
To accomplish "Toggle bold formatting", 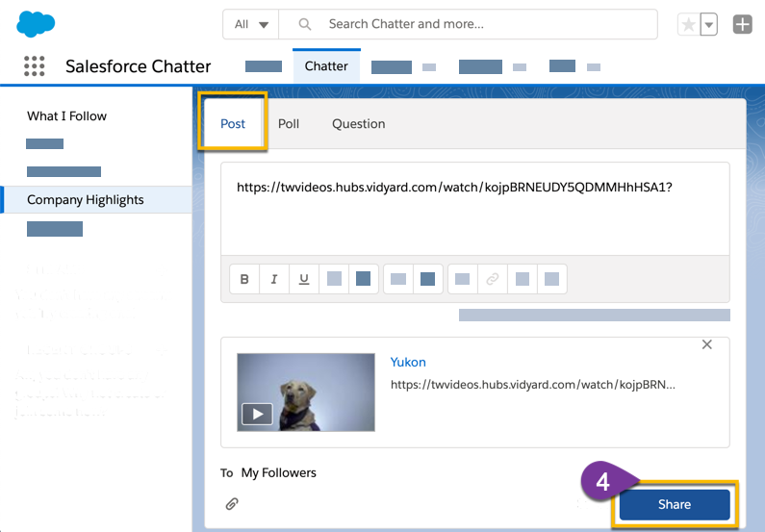I will click(244, 279).
